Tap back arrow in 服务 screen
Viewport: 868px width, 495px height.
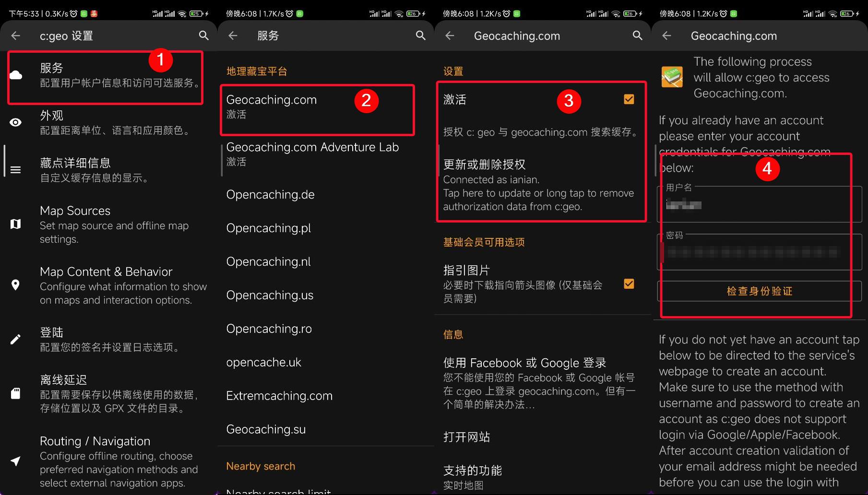233,35
